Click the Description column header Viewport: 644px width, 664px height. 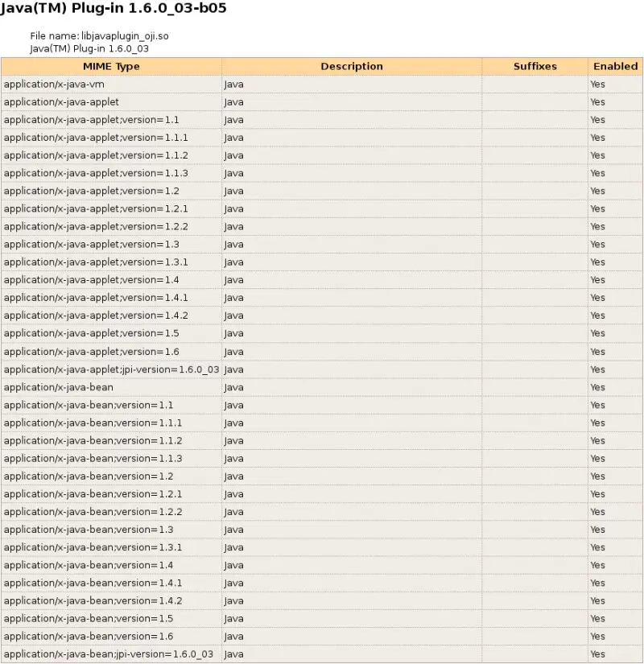352,67
